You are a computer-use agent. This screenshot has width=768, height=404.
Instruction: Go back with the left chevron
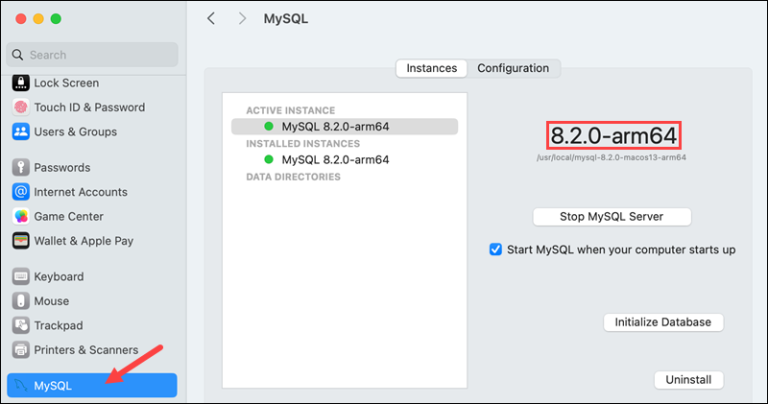click(x=211, y=19)
